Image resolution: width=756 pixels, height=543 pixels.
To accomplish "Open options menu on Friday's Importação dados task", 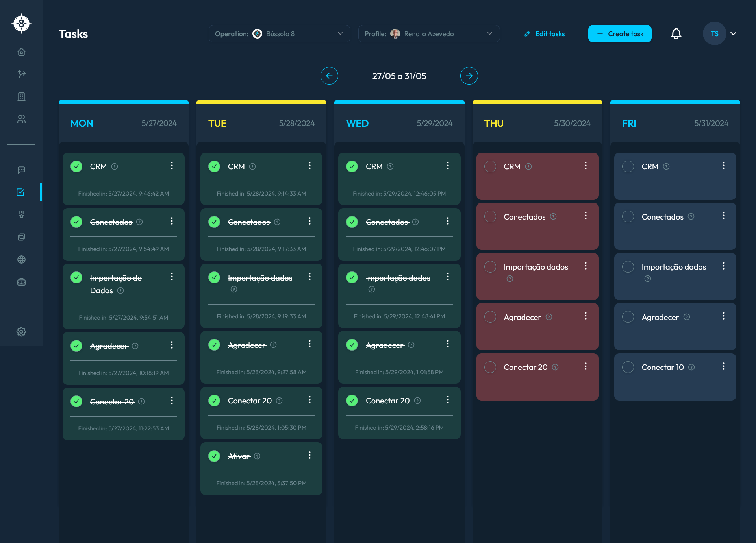I will (723, 266).
